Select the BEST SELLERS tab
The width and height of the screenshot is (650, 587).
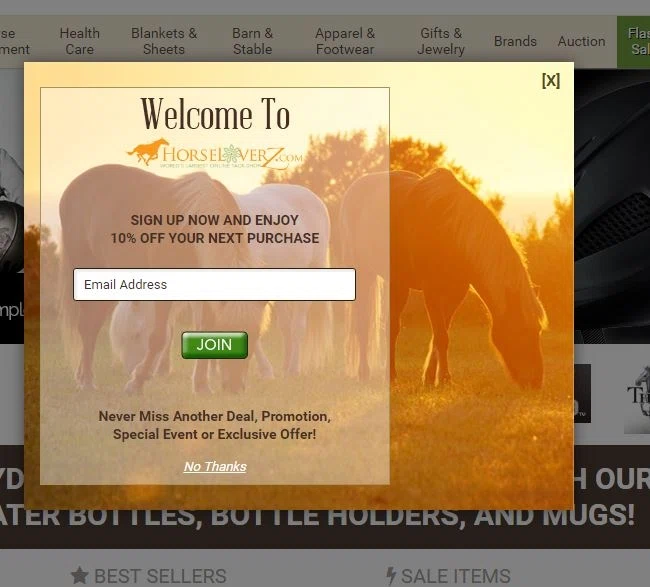coord(149,576)
